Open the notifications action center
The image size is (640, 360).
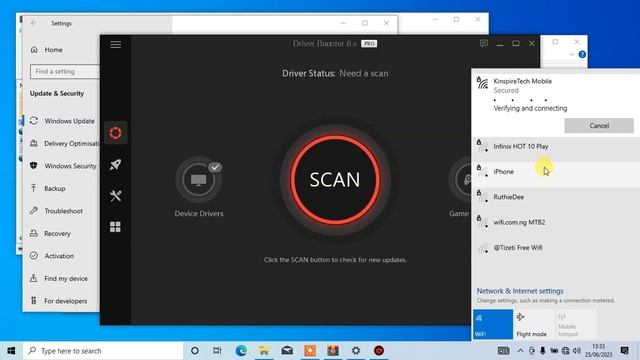point(624,351)
